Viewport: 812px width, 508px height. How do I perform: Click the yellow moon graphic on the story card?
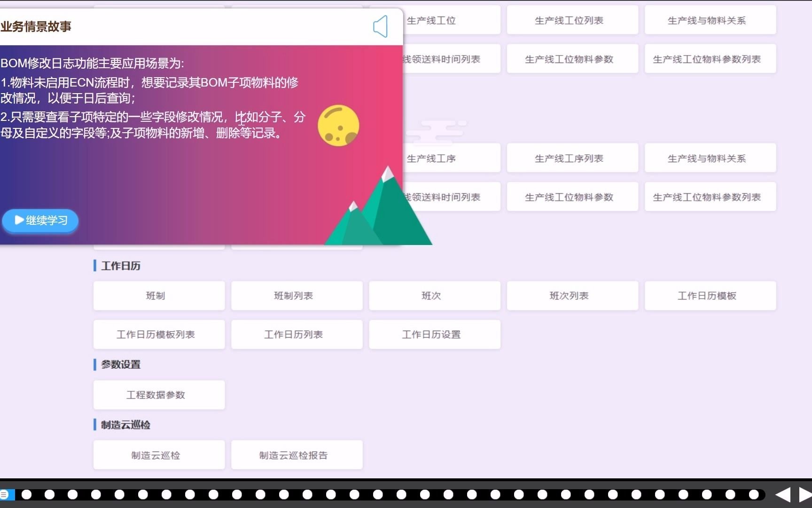click(338, 125)
